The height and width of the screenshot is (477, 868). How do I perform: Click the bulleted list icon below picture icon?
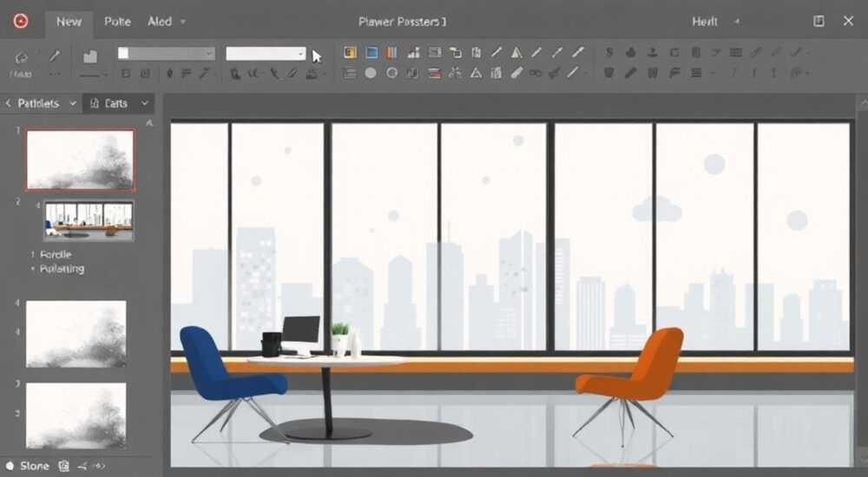(x=349, y=73)
